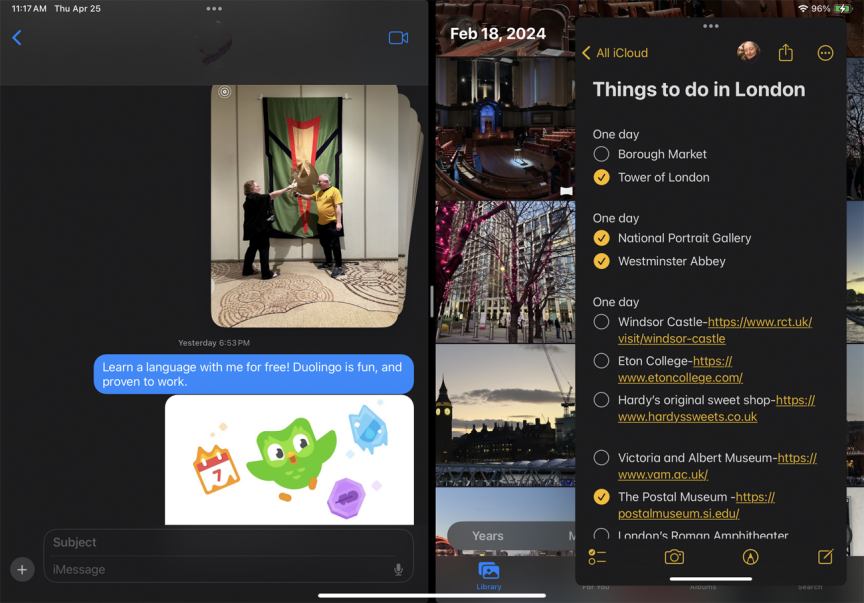Check off Hardy's original sweet shop
Image resolution: width=864 pixels, height=603 pixels.
tap(601, 400)
